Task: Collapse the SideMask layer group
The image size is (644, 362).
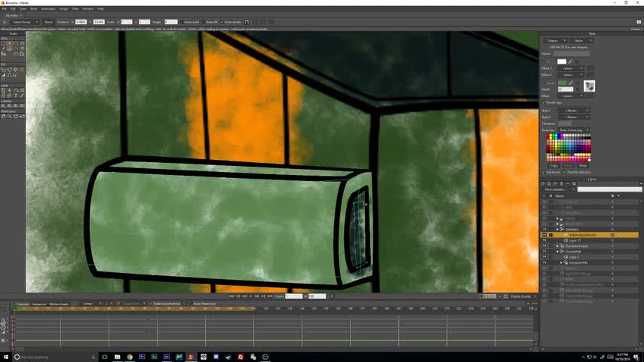Action: 557,229
